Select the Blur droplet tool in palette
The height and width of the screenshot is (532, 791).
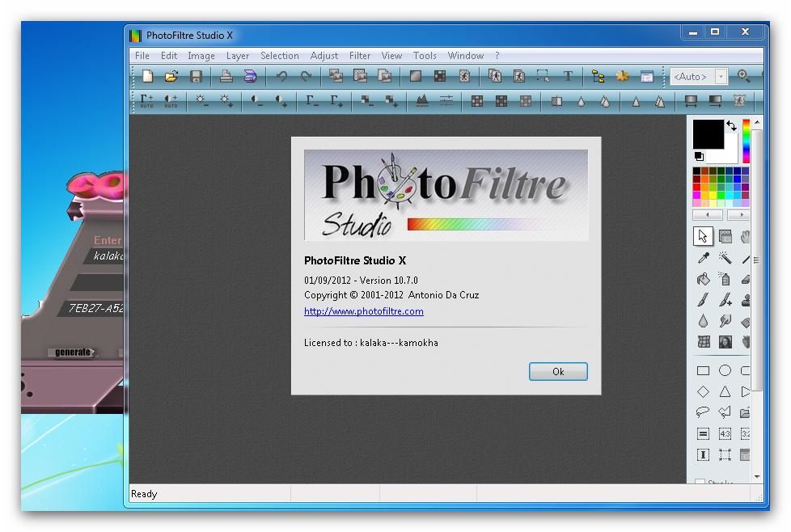[703, 321]
